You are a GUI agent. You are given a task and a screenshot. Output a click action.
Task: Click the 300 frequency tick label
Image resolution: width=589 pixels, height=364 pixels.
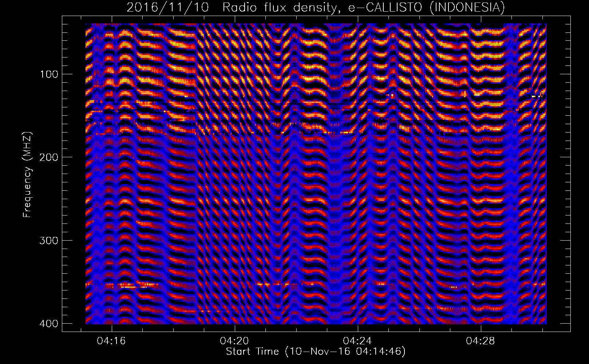click(49, 241)
